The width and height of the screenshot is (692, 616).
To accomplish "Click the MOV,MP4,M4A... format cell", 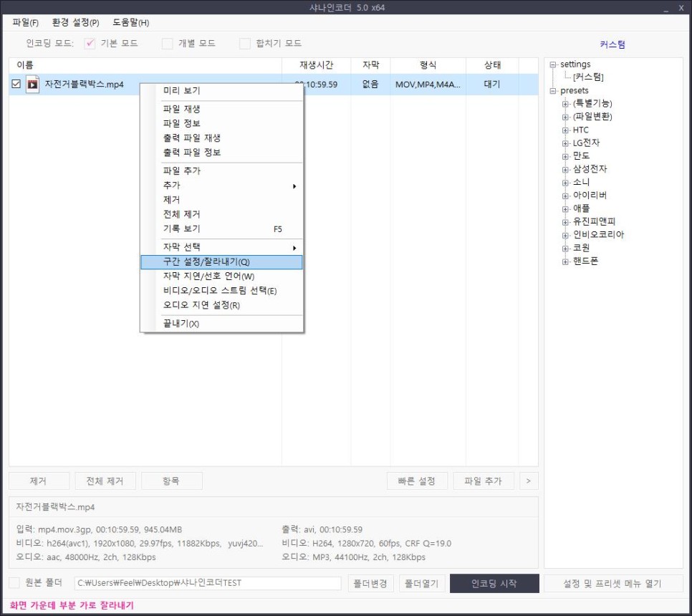I will click(428, 85).
